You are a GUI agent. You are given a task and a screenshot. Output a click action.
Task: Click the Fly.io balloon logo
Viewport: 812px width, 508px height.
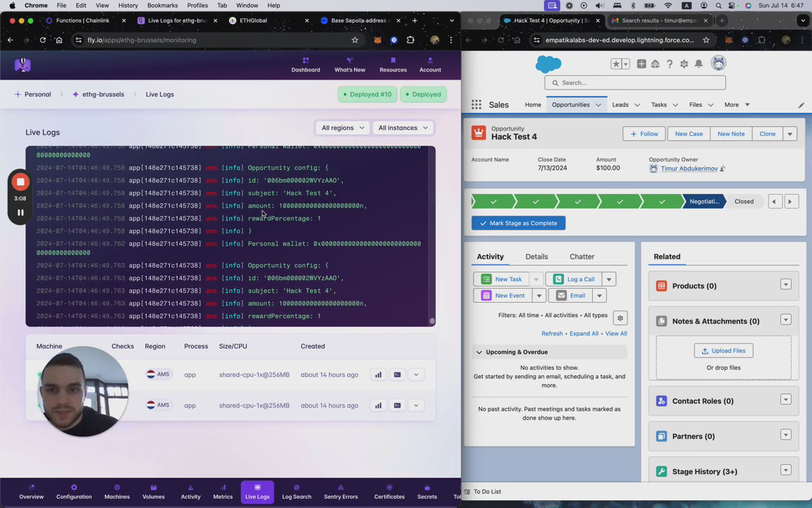pos(23,65)
